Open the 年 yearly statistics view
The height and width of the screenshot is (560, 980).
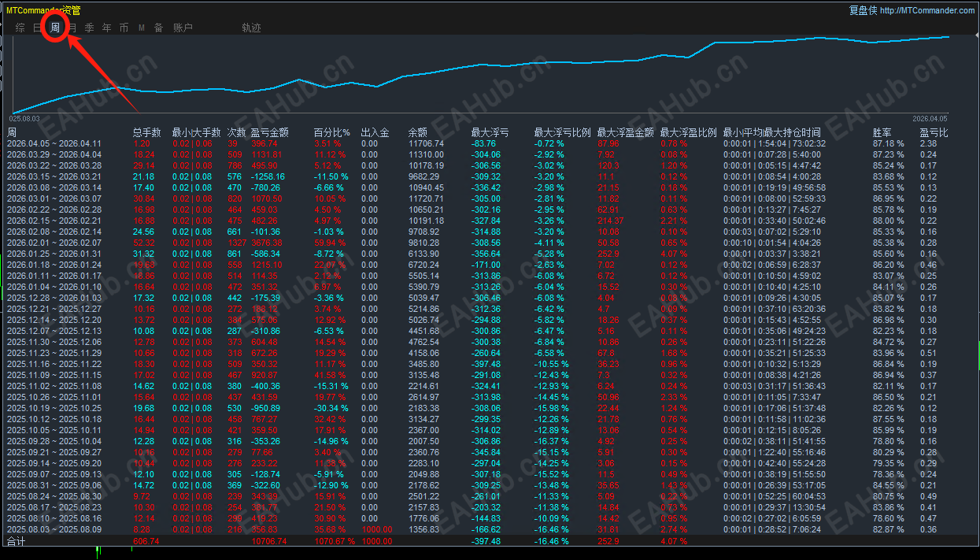tap(105, 27)
